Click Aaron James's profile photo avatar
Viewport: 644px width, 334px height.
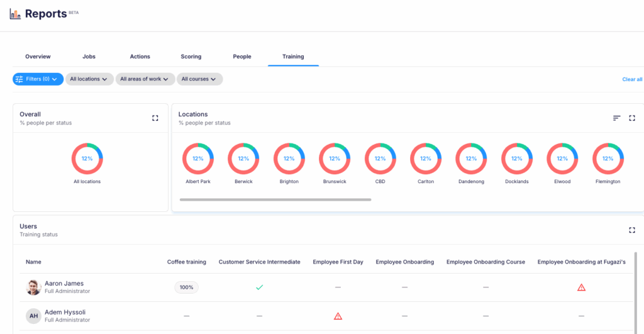(x=33, y=287)
